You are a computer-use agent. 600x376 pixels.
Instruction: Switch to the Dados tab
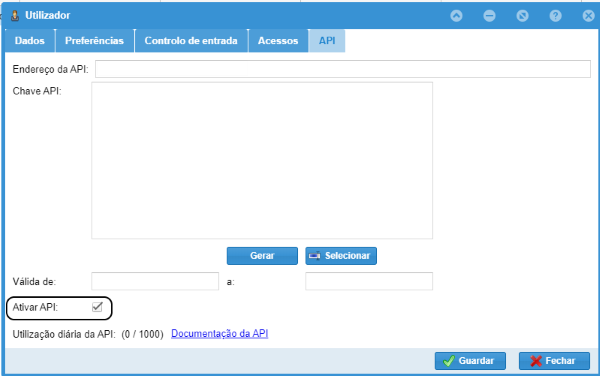[x=30, y=41]
